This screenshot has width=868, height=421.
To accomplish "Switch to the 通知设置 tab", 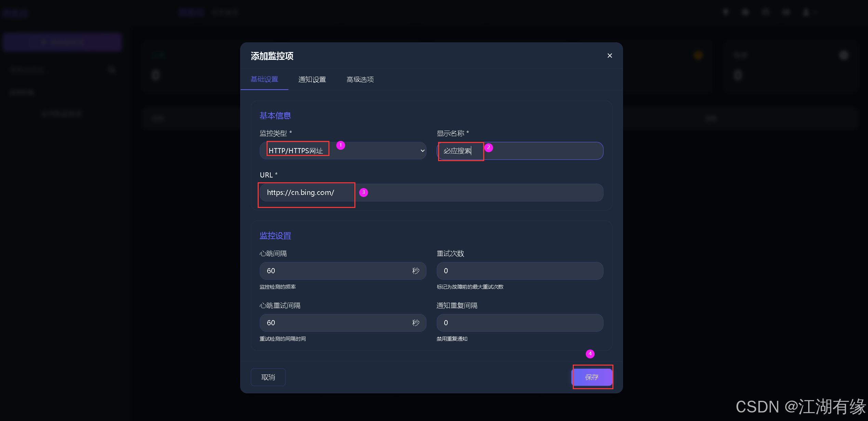I will (x=312, y=79).
